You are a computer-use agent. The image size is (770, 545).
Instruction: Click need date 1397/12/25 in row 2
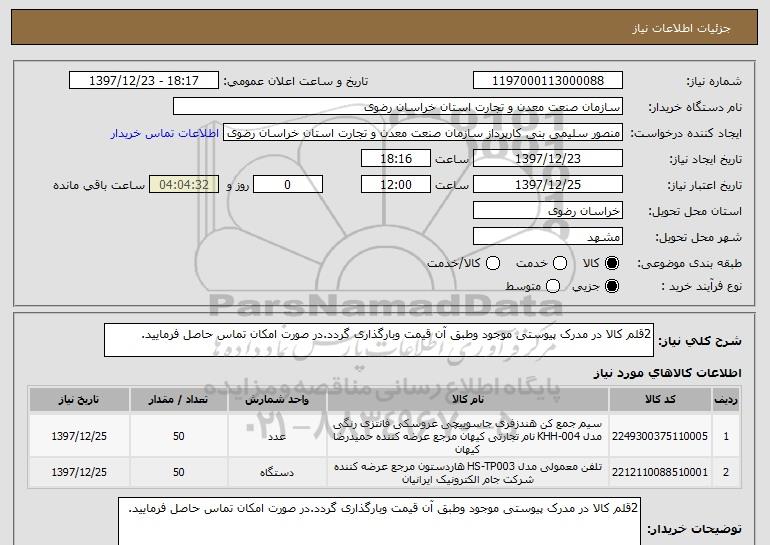[x=79, y=472]
